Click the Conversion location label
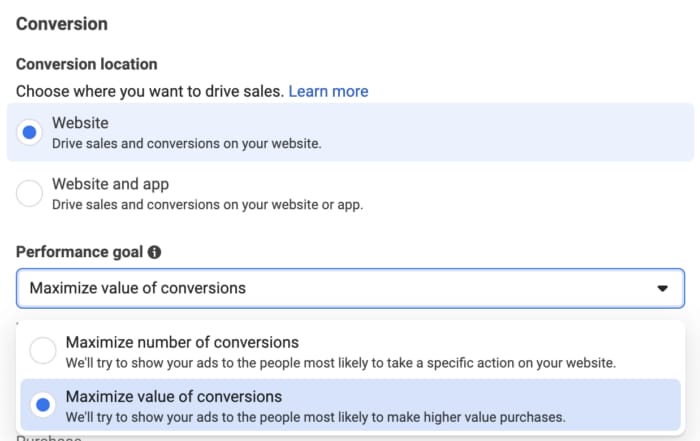Viewport: 700px width, 441px height. 86,64
